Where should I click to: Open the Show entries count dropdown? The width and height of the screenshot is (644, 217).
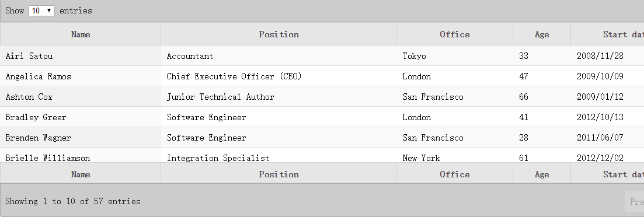pyautogui.click(x=41, y=10)
